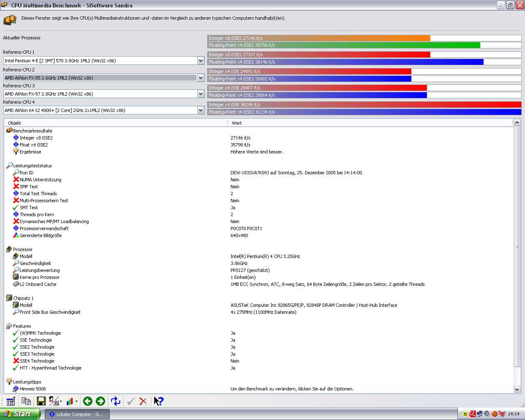Click the copy to clipboard toolbar icon
The image size is (525, 420).
click(26, 401)
